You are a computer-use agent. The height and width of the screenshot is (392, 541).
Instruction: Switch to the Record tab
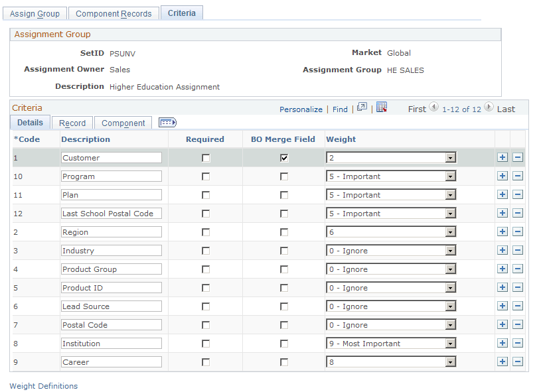coord(72,122)
